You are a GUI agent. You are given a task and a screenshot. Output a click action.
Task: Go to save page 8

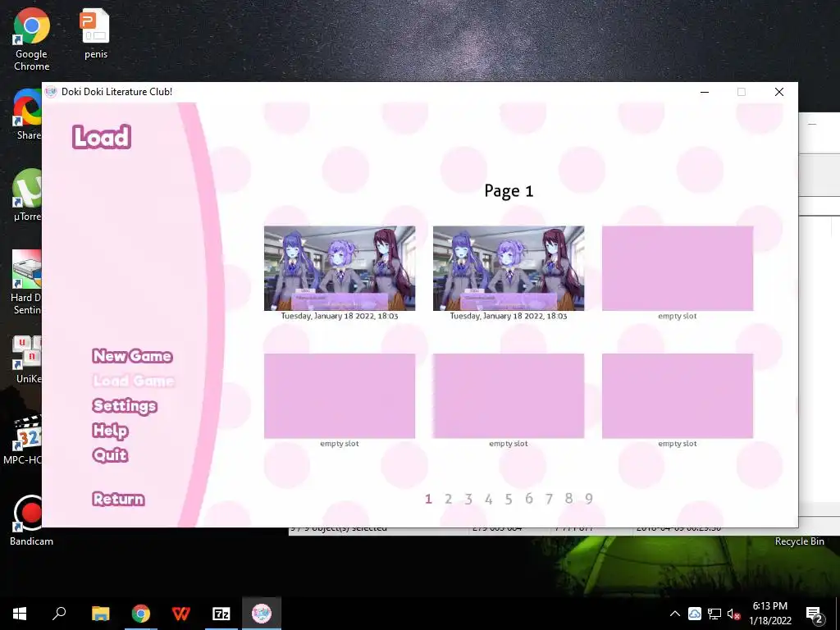pos(569,499)
